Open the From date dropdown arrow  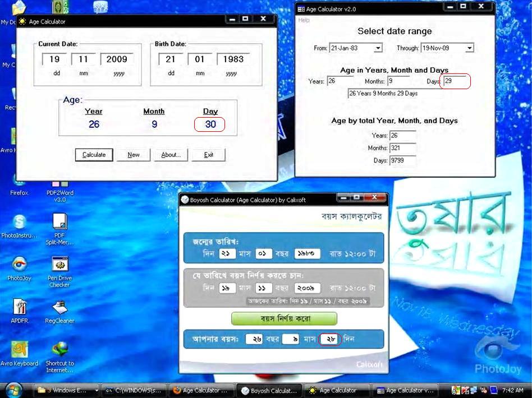click(378, 48)
